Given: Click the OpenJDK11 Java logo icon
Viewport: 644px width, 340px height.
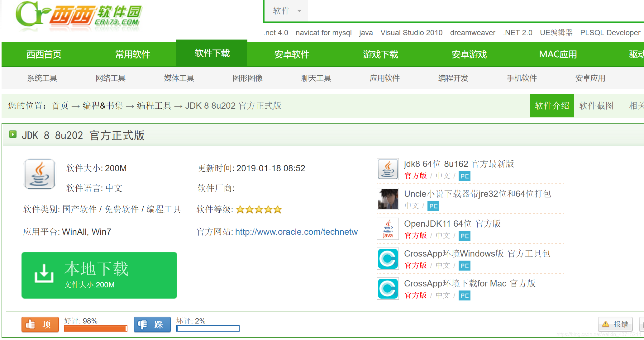Looking at the screenshot, I should [x=388, y=229].
